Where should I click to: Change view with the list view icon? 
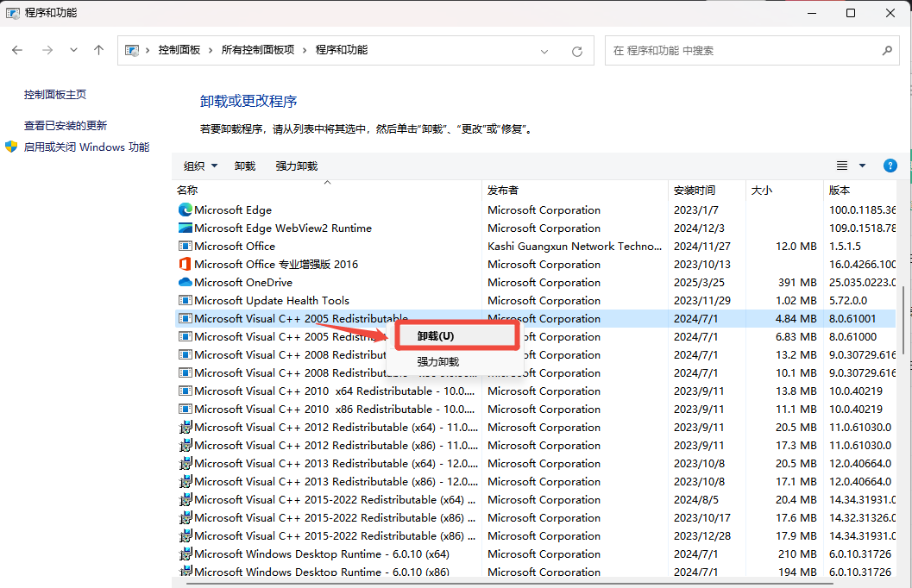(x=841, y=166)
